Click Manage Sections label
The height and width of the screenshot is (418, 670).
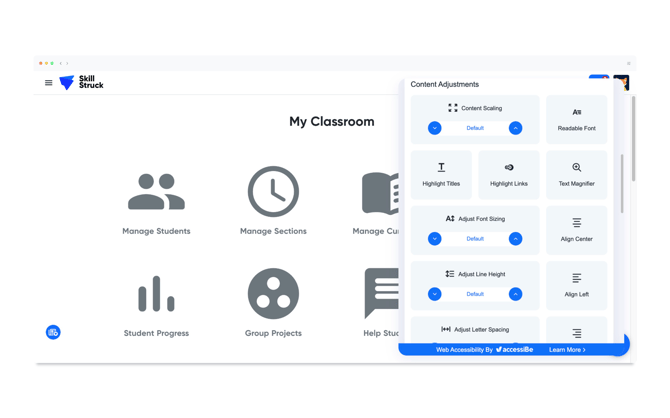[273, 231]
